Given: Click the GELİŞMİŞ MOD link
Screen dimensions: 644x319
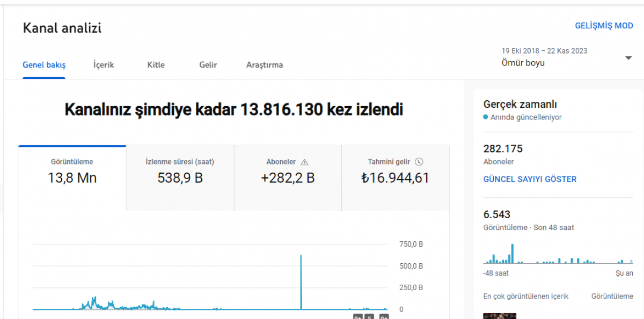Looking at the screenshot, I should 604,26.
